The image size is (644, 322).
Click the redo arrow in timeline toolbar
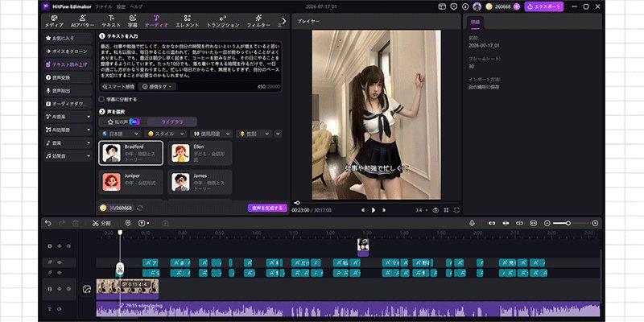[62, 223]
